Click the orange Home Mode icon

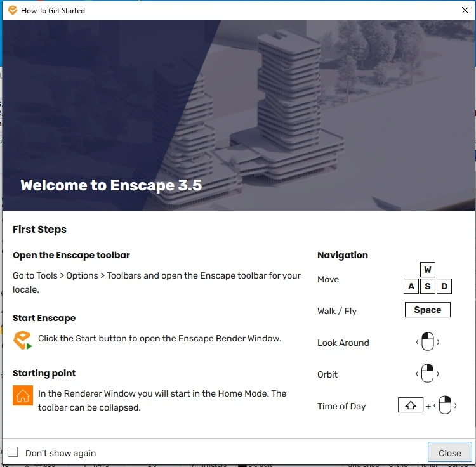[x=23, y=395]
